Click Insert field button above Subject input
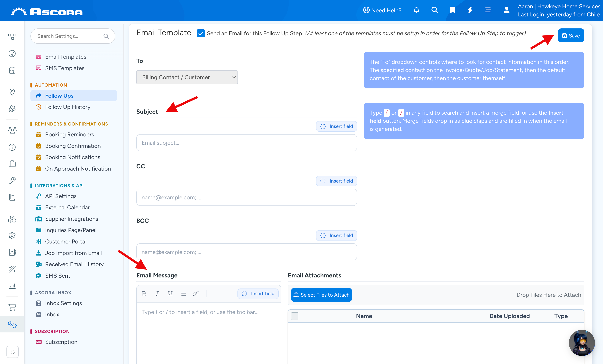Viewport: 603px width, 364px height. [x=337, y=126]
